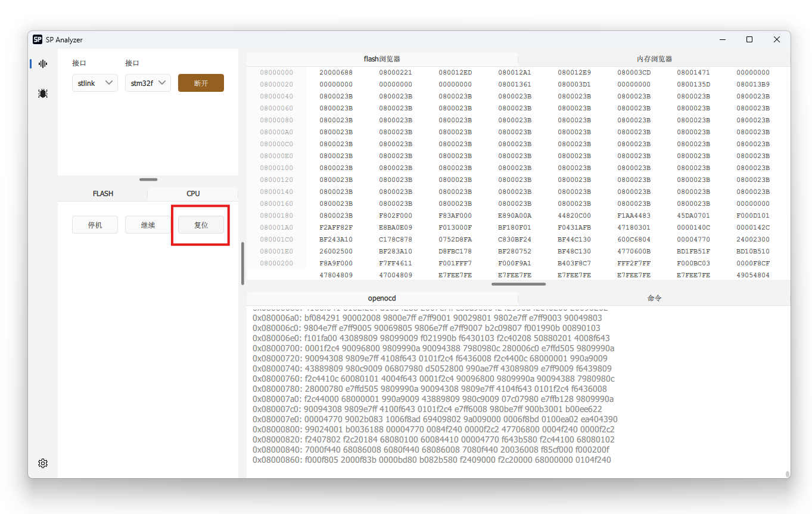The width and height of the screenshot is (812, 514).
Task: Open settings gear in sidebar
Action: (x=43, y=463)
